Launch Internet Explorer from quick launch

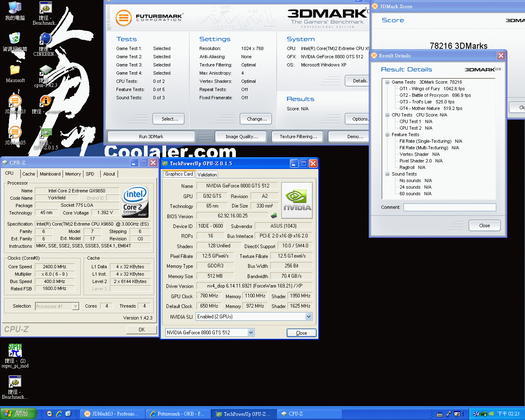tap(59, 414)
